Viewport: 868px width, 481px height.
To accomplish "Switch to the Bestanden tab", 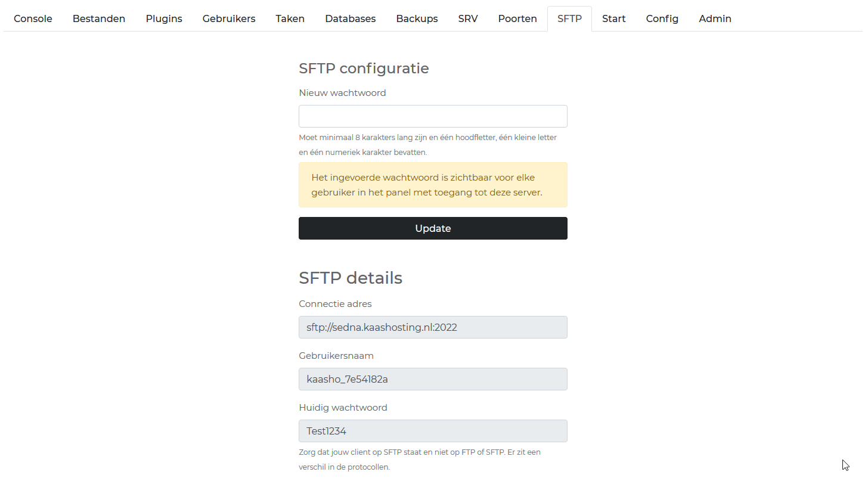I will tap(99, 18).
